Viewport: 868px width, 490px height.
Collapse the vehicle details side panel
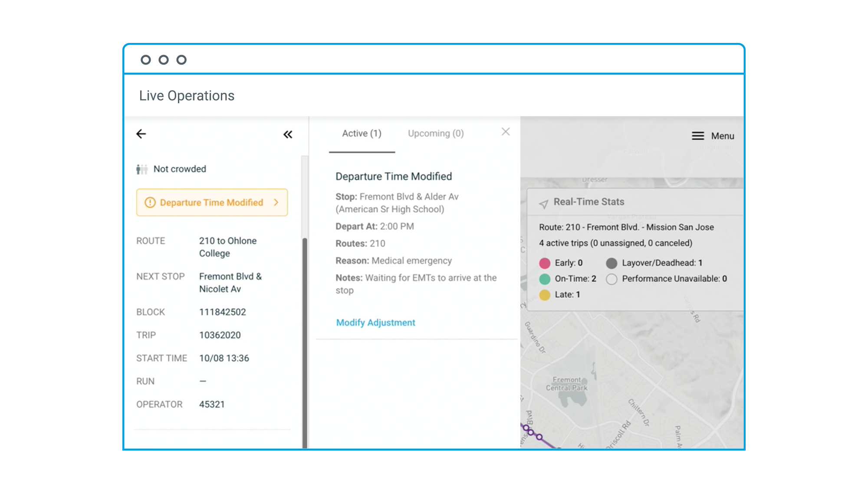(x=288, y=134)
